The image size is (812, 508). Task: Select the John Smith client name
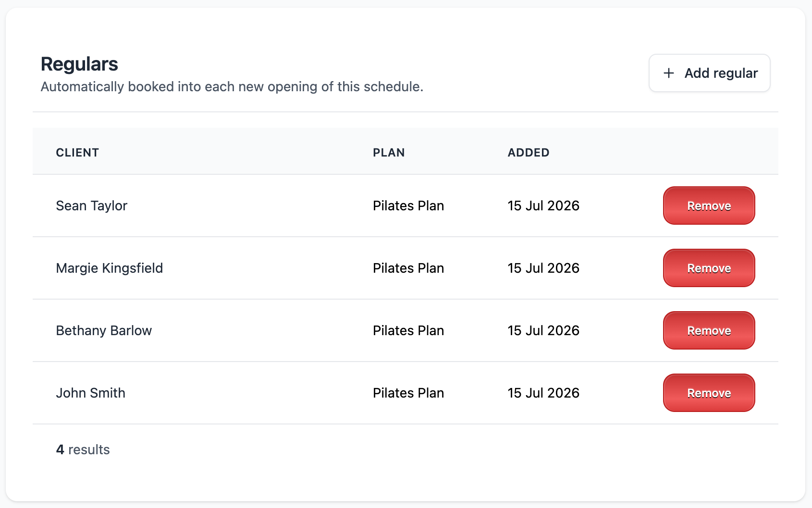tap(91, 393)
